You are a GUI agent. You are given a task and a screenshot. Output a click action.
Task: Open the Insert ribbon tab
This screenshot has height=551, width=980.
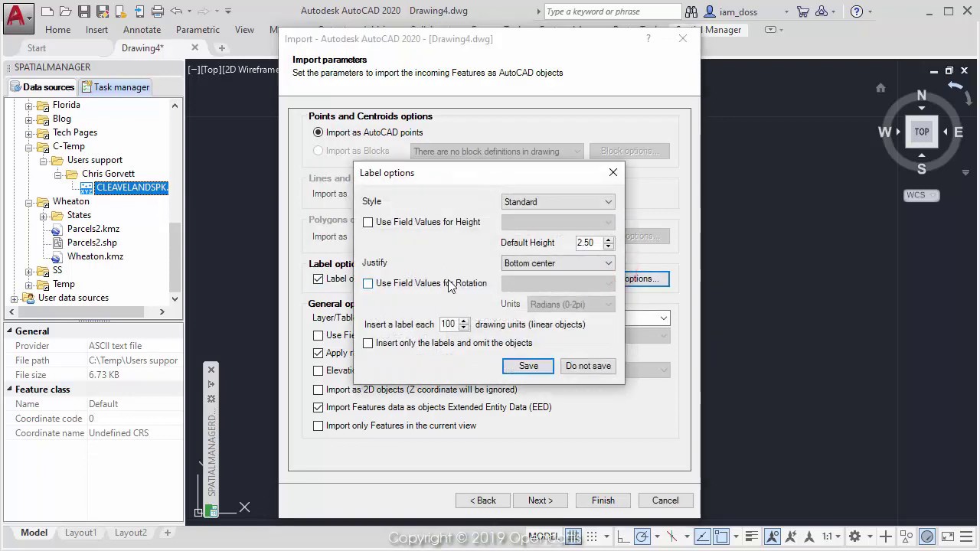96,30
